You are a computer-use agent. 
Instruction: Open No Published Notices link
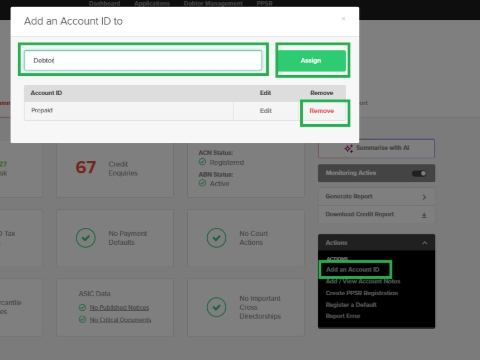(119, 308)
